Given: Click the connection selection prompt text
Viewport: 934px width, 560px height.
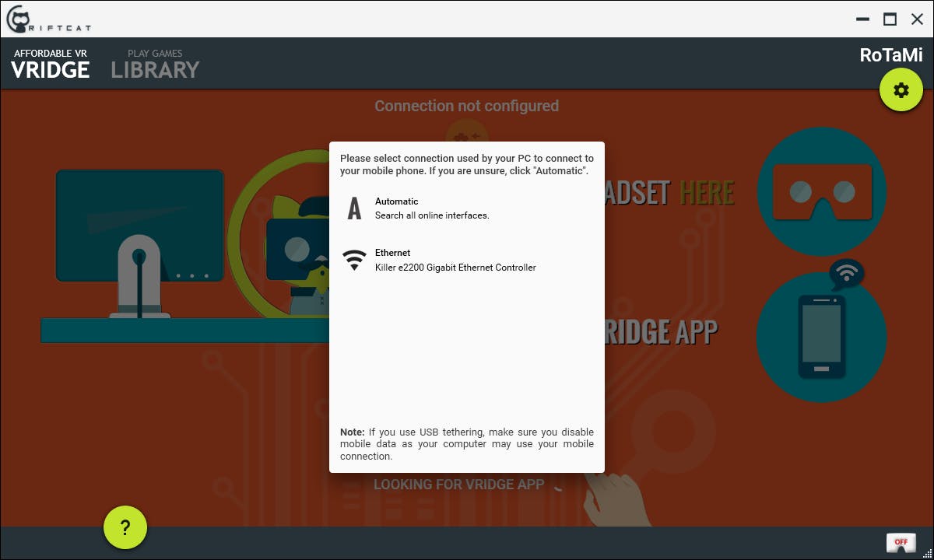Looking at the screenshot, I should (467, 164).
